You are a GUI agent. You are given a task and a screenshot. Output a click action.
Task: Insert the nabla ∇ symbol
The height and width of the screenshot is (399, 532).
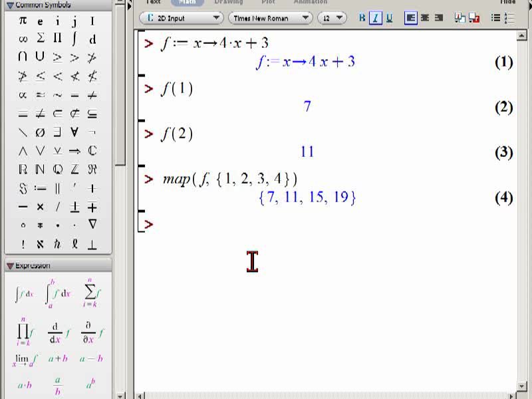click(x=92, y=224)
